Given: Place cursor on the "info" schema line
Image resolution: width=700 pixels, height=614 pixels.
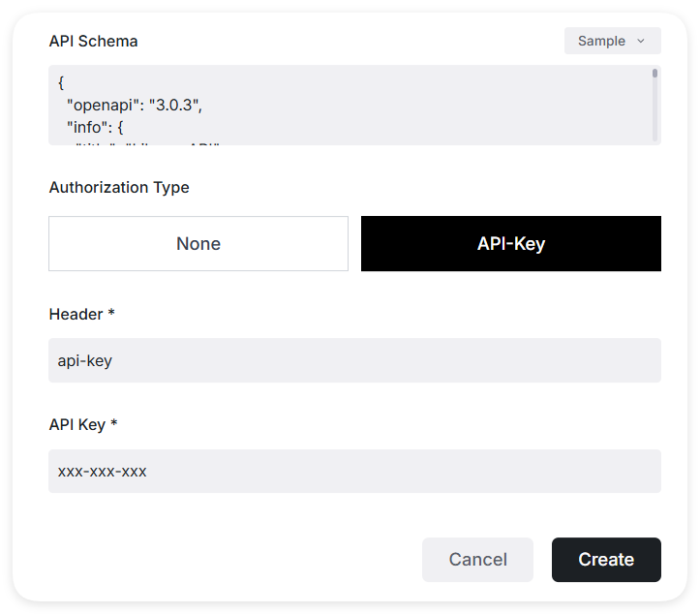Looking at the screenshot, I should (96, 124).
